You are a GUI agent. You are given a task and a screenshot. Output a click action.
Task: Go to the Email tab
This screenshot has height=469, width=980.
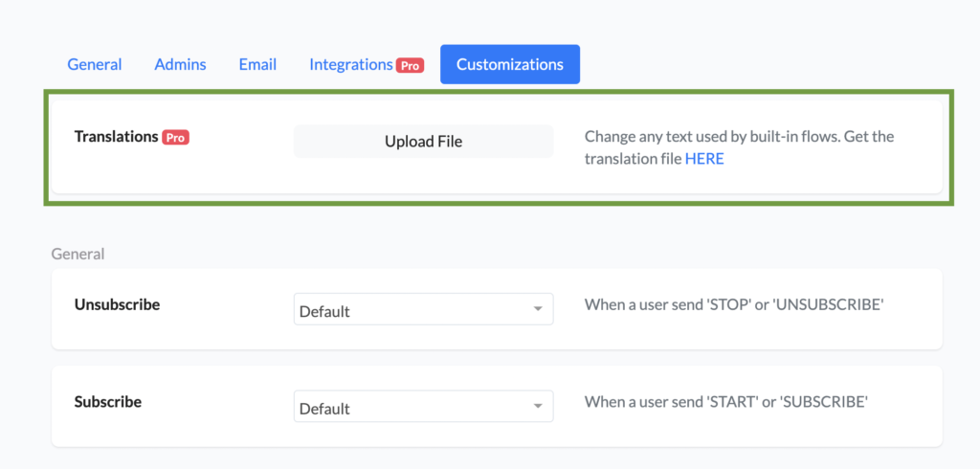point(257,65)
